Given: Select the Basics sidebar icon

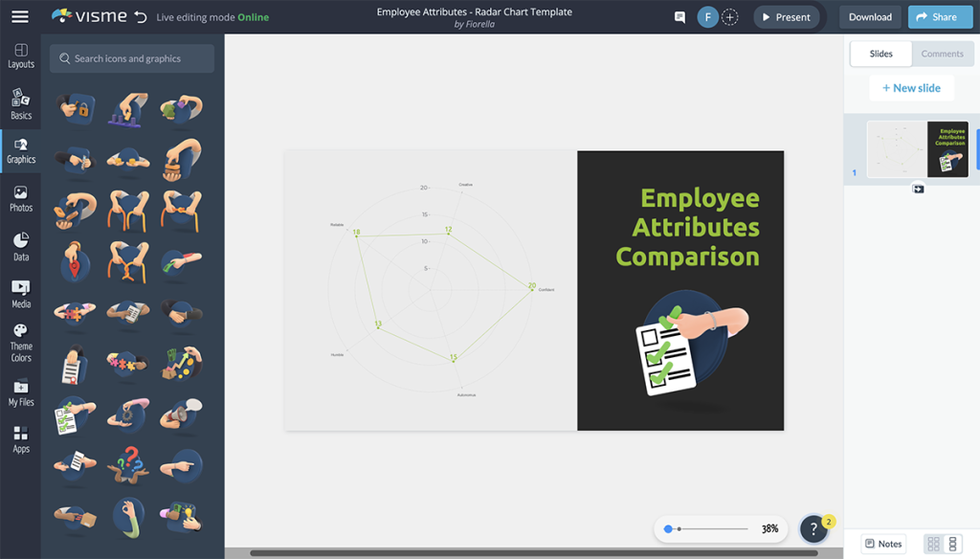Looking at the screenshot, I should (20, 105).
